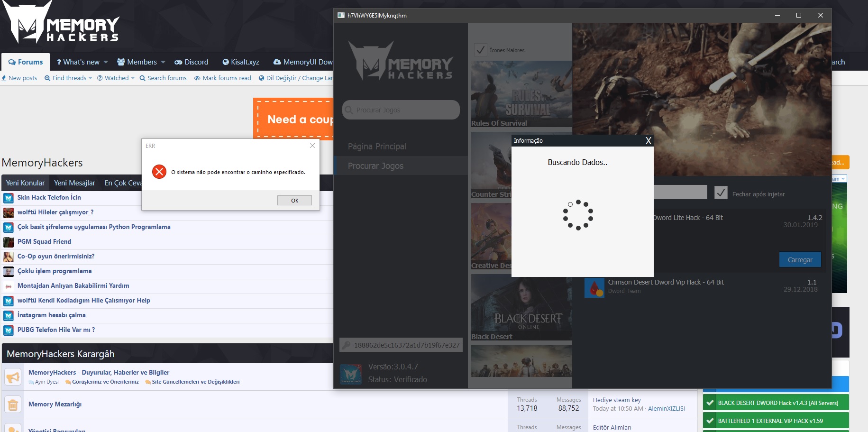Close the ERR error dialog

click(312, 146)
